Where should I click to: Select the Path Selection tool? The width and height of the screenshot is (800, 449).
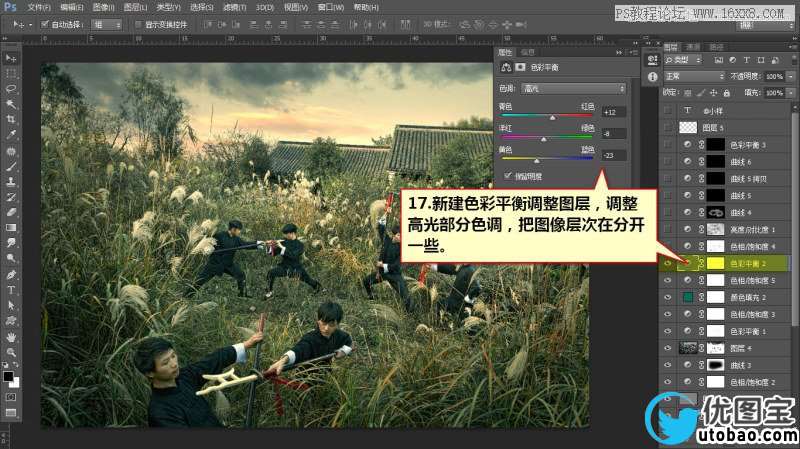point(11,306)
